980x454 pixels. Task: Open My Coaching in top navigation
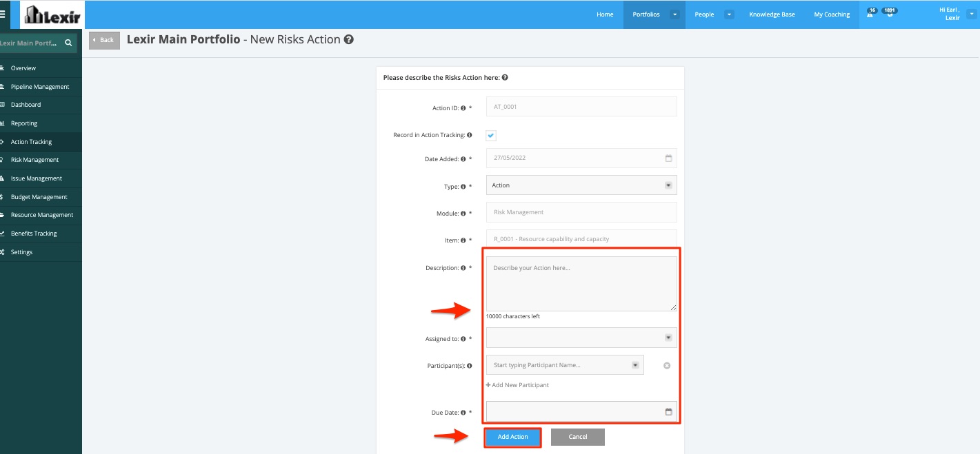832,14
